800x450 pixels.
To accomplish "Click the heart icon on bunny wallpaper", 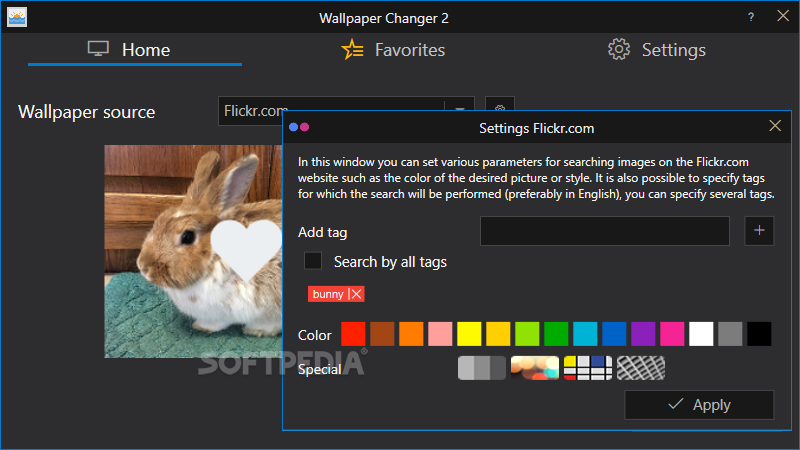I will 246,250.
